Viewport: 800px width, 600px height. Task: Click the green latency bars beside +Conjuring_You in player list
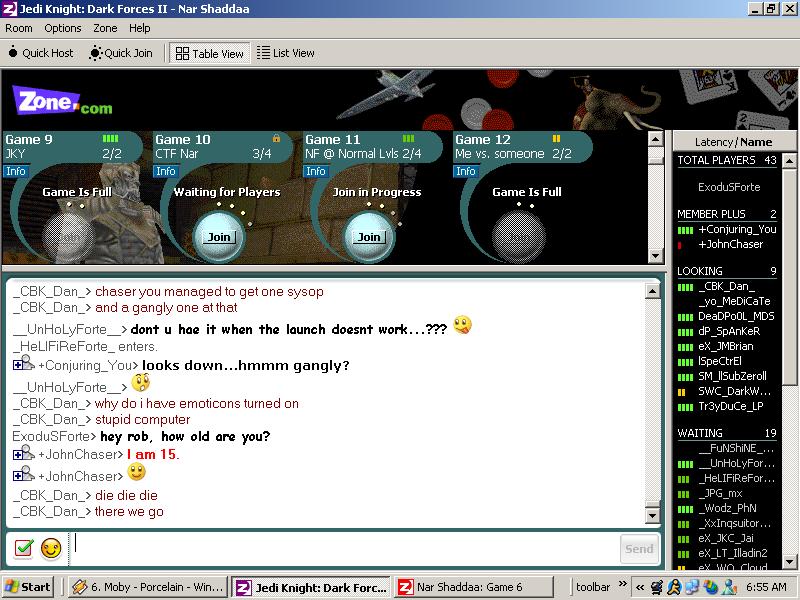click(685, 230)
